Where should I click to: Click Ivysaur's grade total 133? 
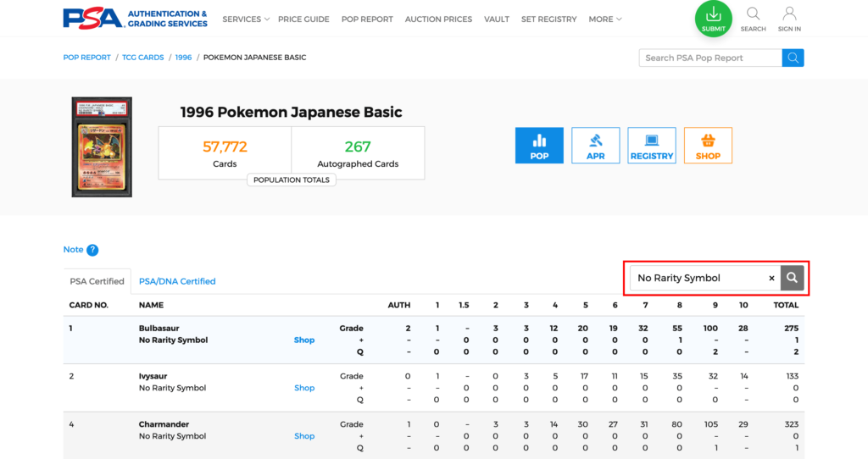[793, 376]
